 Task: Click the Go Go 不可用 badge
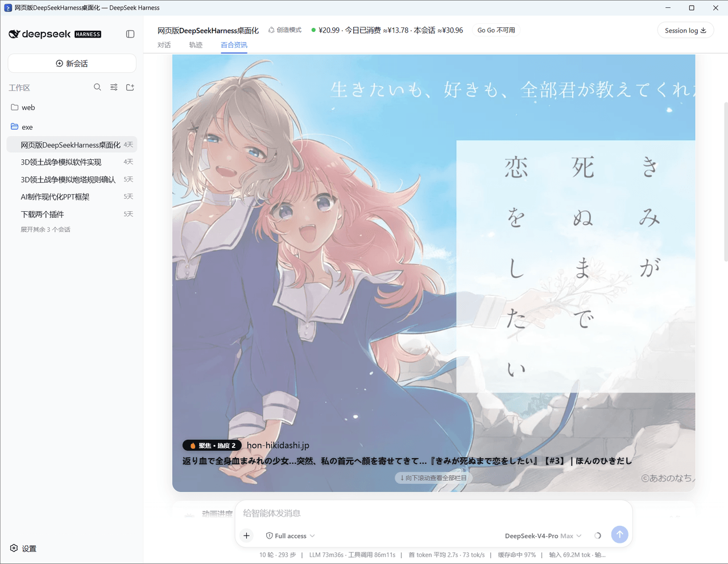pyautogui.click(x=497, y=30)
